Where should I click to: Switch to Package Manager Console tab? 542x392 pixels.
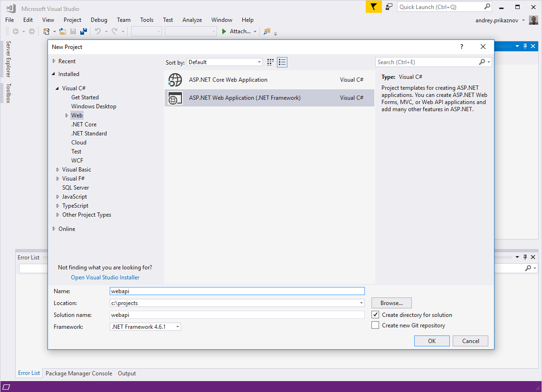click(x=79, y=373)
